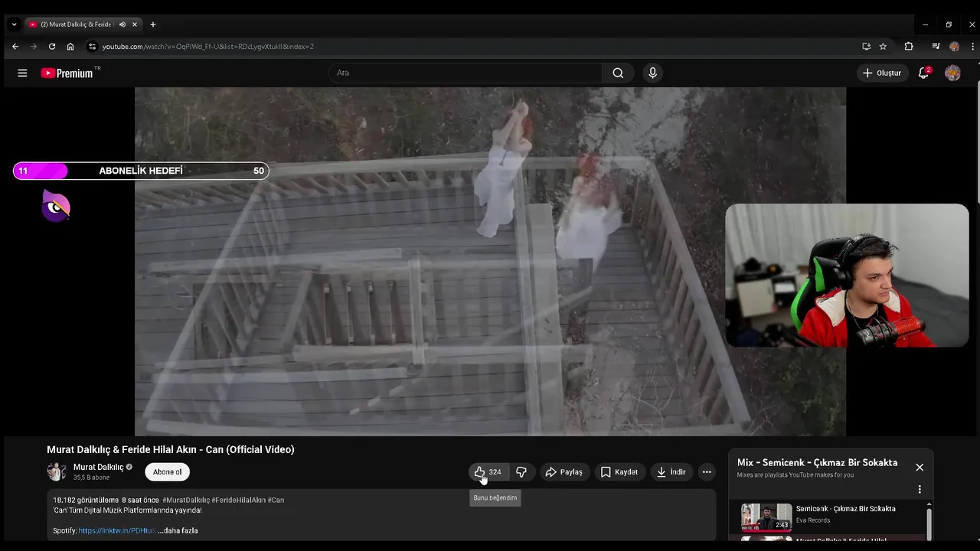Select the Murat Dalkılıç & Feride browser tab
Screen dimensions: 980x551
click(x=83, y=24)
